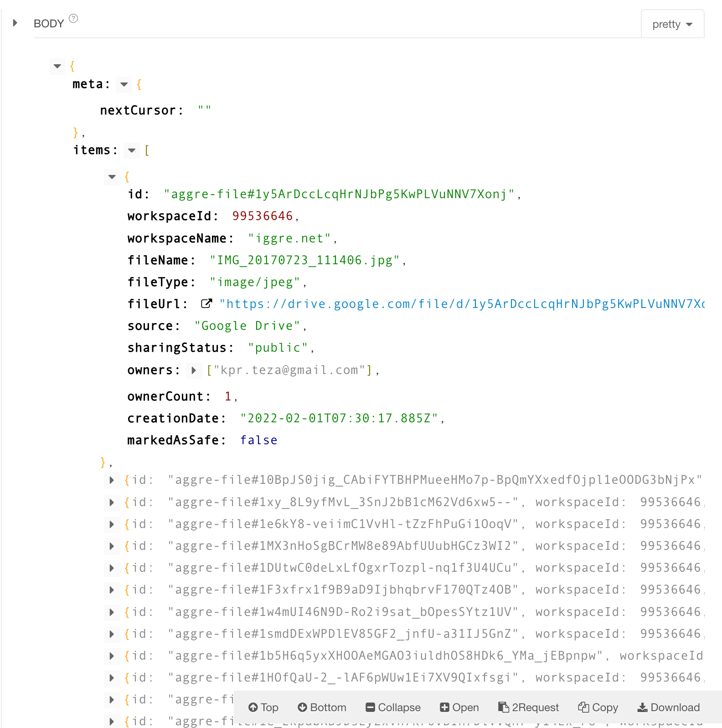Click the BODY section label
This screenshot has height=728, width=722.
(49, 24)
